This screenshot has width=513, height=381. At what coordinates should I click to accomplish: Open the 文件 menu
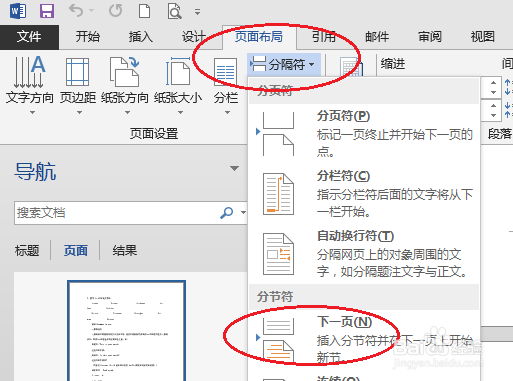click(x=29, y=37)
